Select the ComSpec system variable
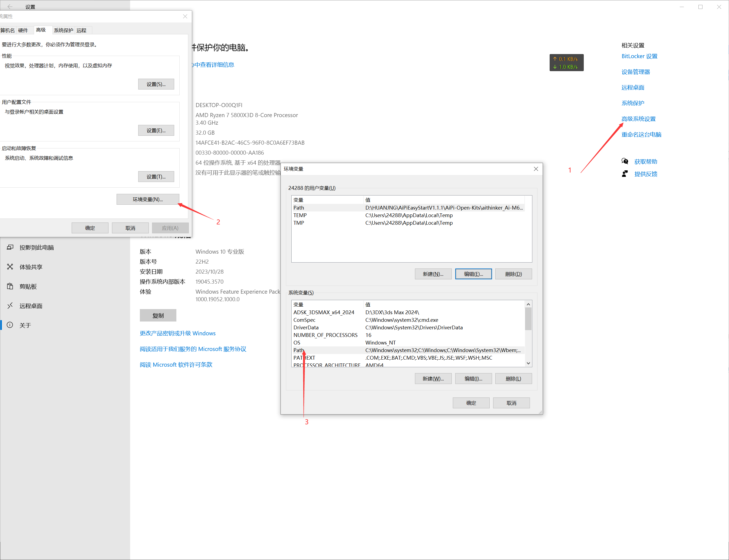Viewport: 729px width, 560px height. [408, 320]
